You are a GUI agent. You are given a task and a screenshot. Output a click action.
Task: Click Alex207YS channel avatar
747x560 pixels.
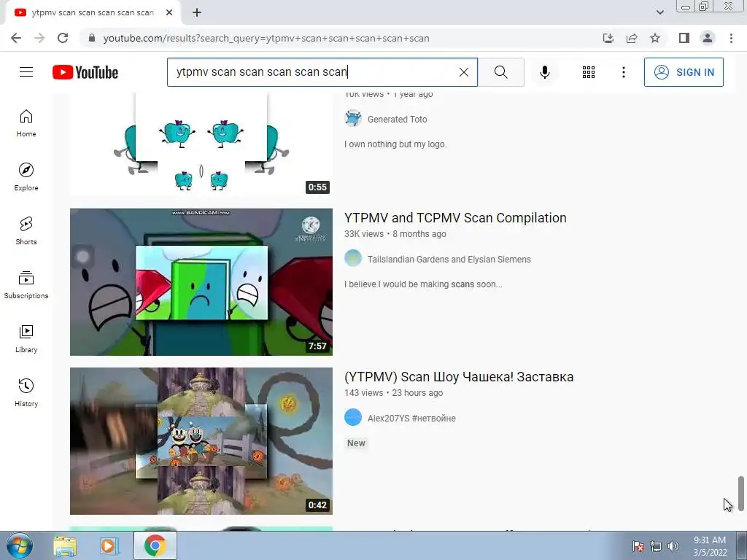(353, 418)
